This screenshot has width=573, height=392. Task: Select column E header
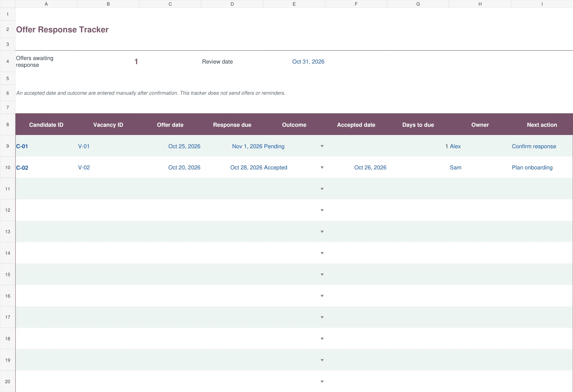(294, 4)
